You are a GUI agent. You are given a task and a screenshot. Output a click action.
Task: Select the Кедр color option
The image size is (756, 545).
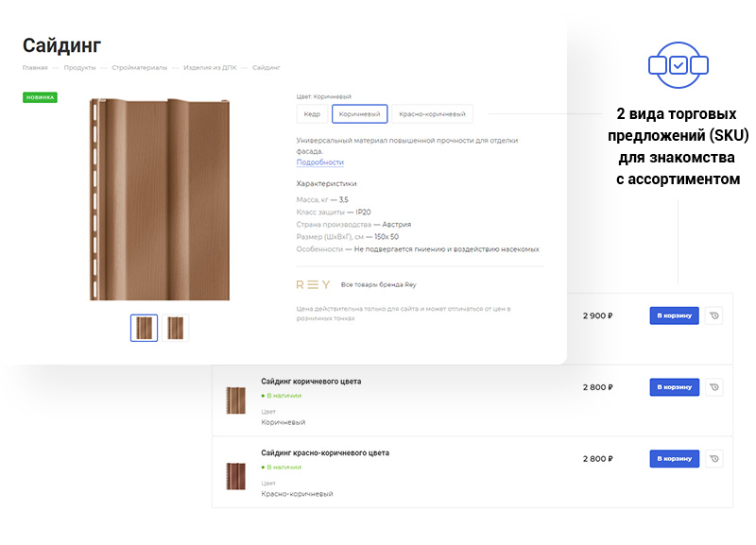click(312, 114)
